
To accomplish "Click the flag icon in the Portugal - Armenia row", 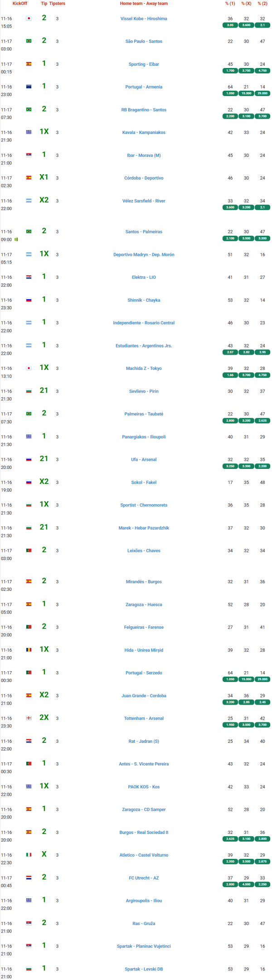I will [x=29, y=87].
